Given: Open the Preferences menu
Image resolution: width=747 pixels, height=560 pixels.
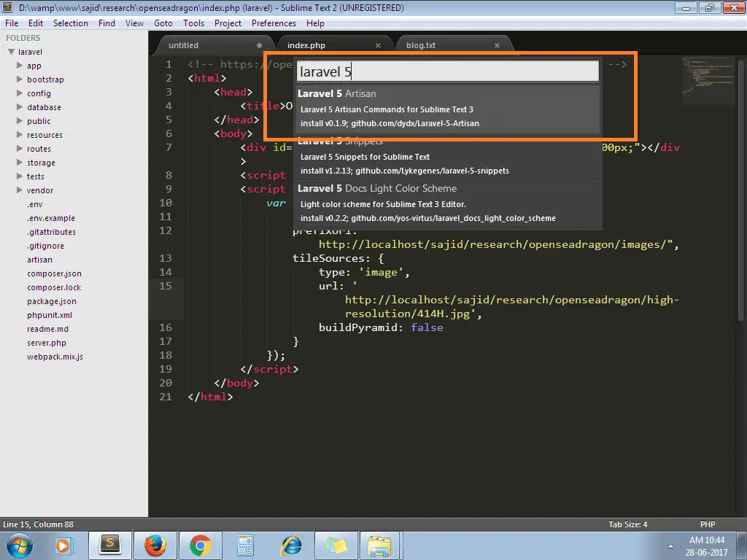Looking at the screenshot, I should pos(274,23).
